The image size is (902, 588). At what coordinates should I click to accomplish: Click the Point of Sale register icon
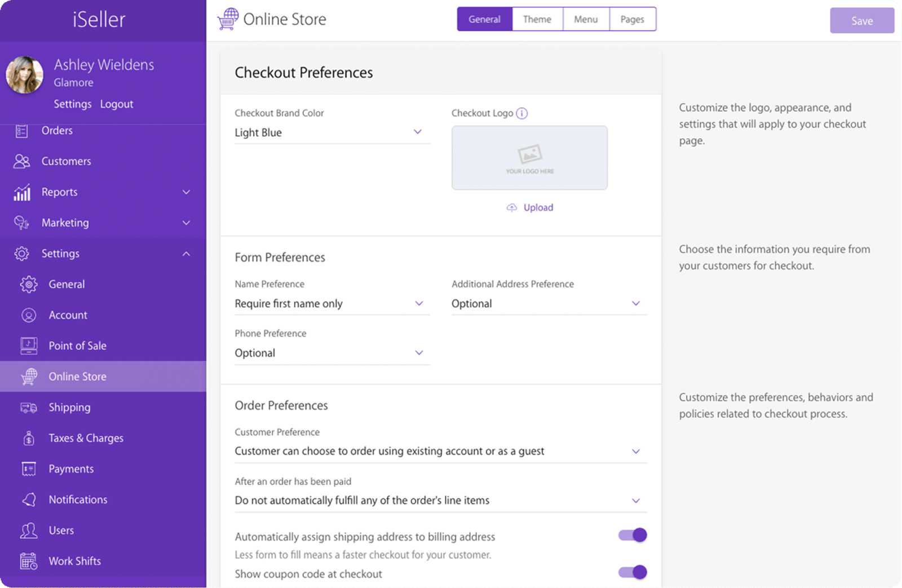(x=29, y=346)
